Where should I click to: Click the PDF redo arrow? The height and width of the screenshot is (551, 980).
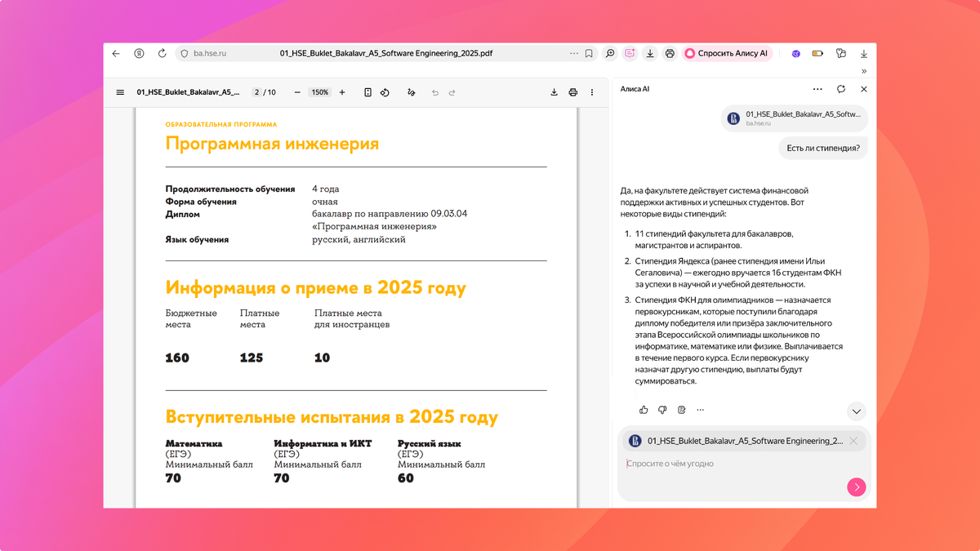click(452, 92)
